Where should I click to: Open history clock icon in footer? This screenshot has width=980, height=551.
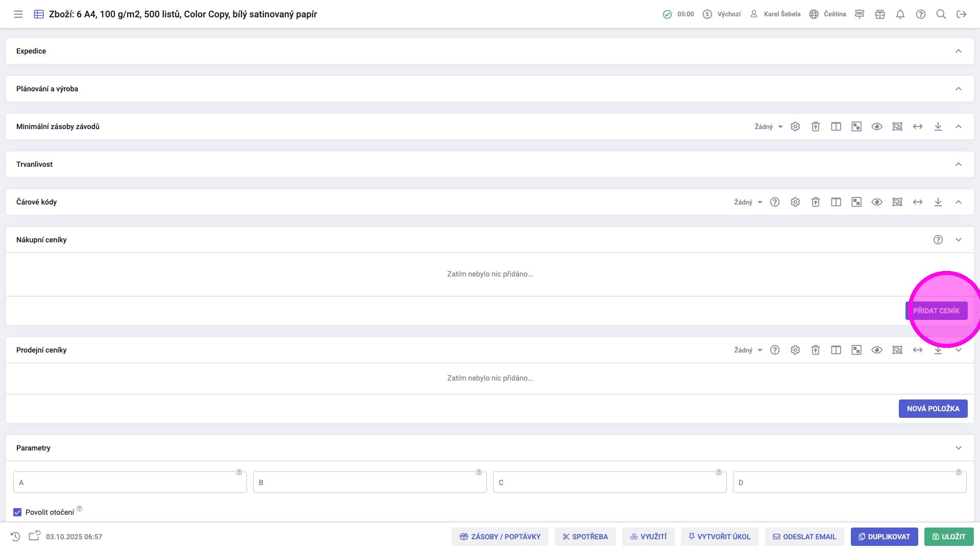(x=15, y=536)
